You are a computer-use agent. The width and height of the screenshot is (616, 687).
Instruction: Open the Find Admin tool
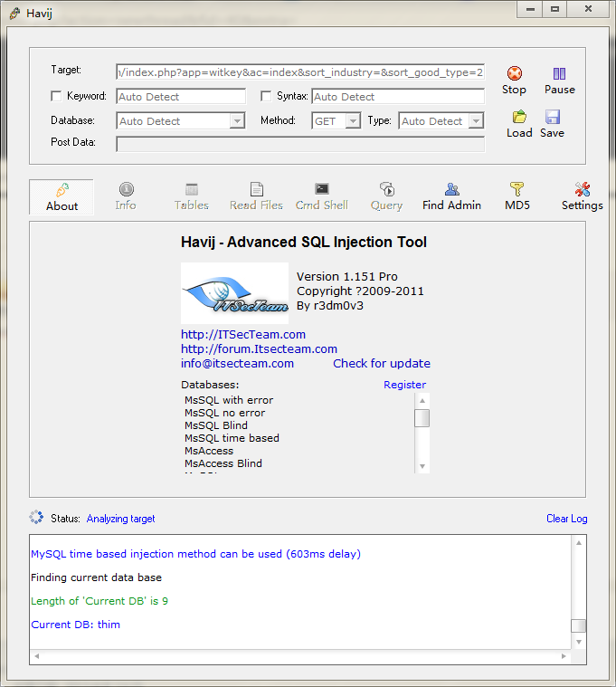point(451,197)
